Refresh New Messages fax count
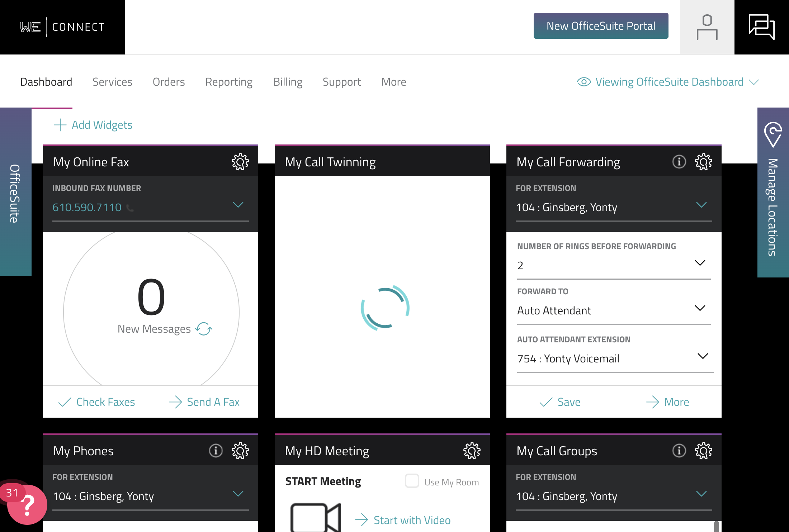This screenshot has width=789, height=532. click(204, 329)
